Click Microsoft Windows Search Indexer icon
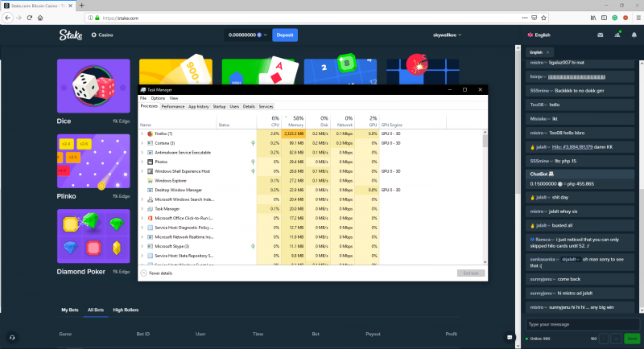The width and height of the screenshot is (644, 349). (151, 199)
